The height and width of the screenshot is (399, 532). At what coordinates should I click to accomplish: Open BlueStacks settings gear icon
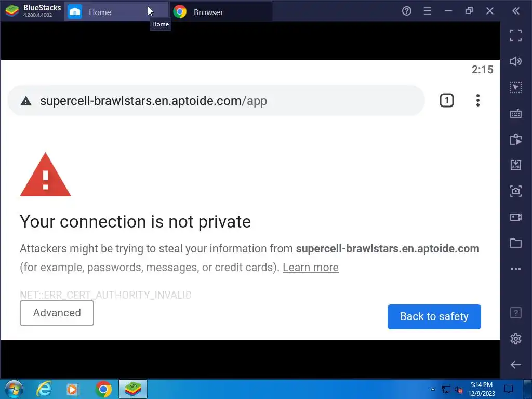tap(516, 339)
